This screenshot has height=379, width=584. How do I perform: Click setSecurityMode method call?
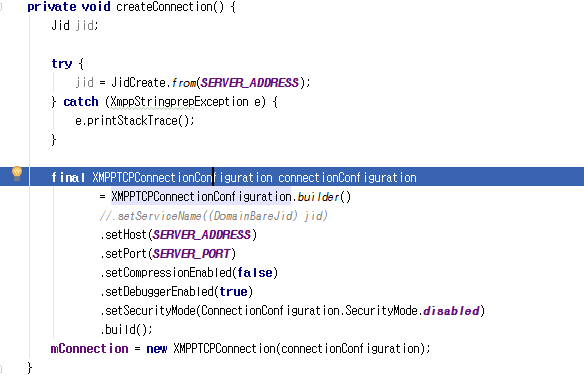[150, 310]
